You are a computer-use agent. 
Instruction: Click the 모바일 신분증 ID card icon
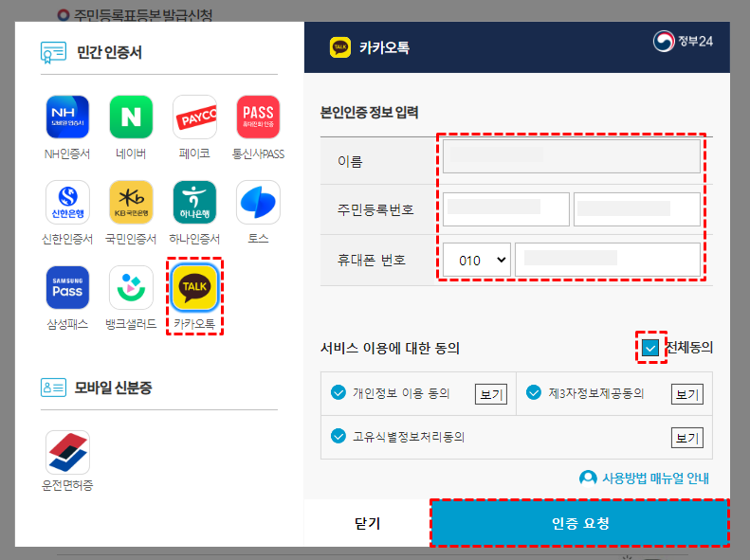(x=53, y=388)
